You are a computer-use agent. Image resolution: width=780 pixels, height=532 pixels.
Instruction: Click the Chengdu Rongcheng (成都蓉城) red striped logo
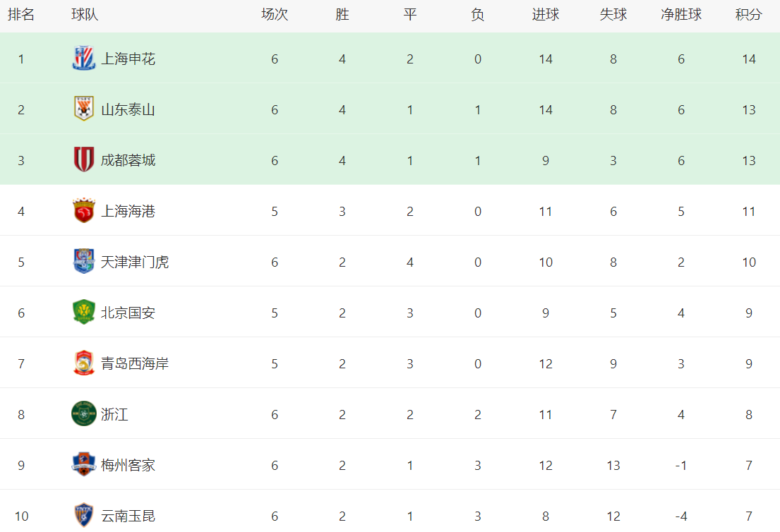click(x=84, y=160)
